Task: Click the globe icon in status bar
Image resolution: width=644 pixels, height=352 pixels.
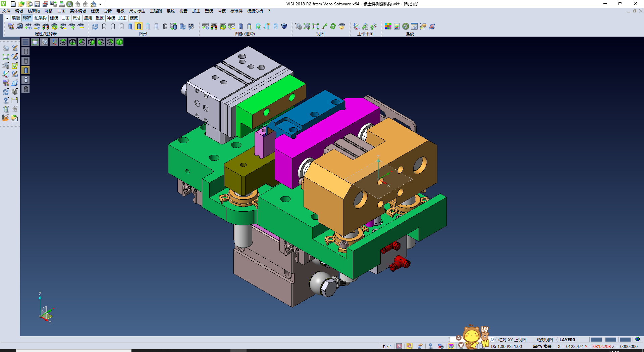Action: point(637,339)
